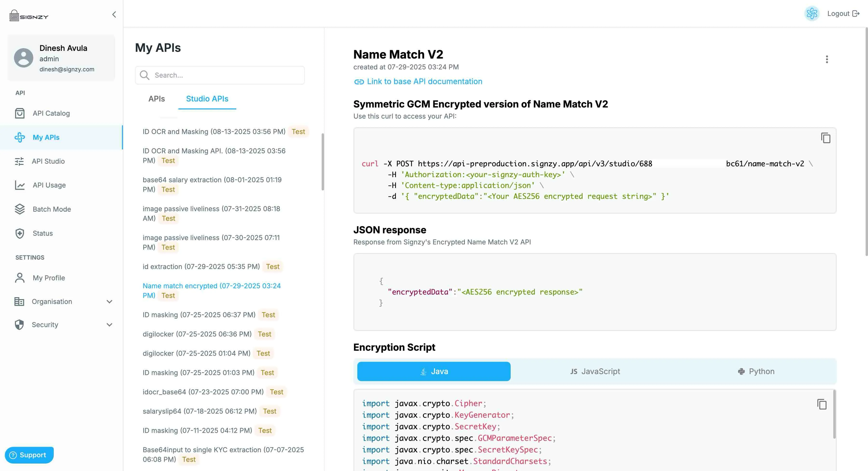This screenshot has width=868, height=471.
Task: Click Logout in the header
Action: [843, 13]
